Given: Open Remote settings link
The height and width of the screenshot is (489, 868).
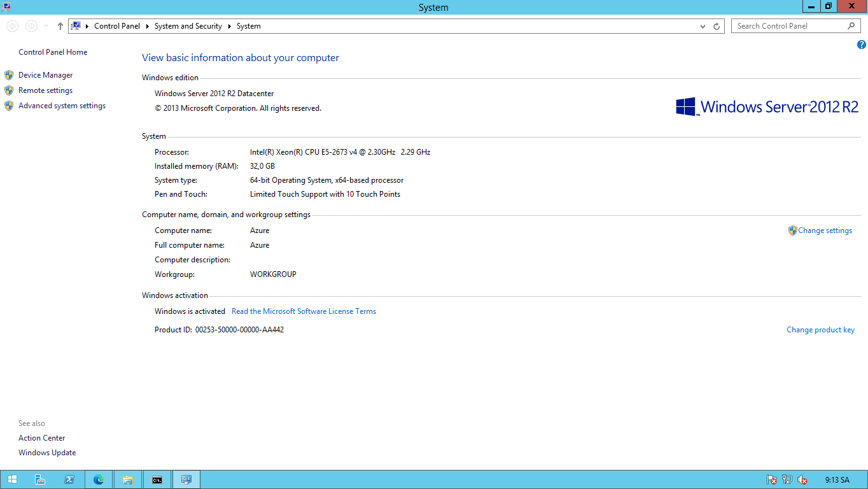Looking at the screenshot, I should click(46, 90).
